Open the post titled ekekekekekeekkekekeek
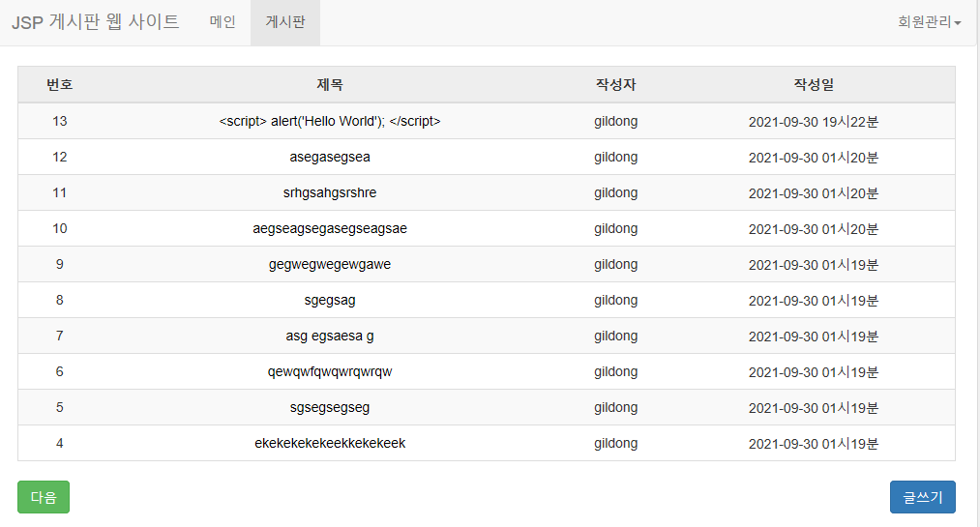 point(330,443)
